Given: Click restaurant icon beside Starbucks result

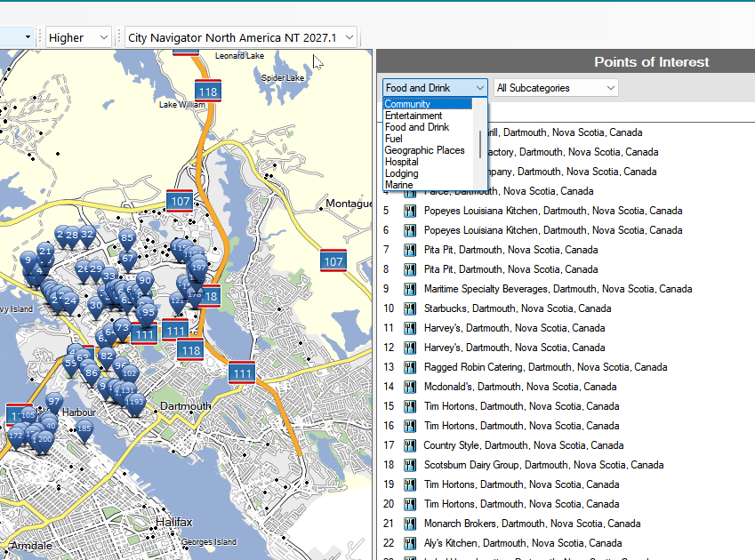Looking at the screenshot, I should [x=410, y=308].
